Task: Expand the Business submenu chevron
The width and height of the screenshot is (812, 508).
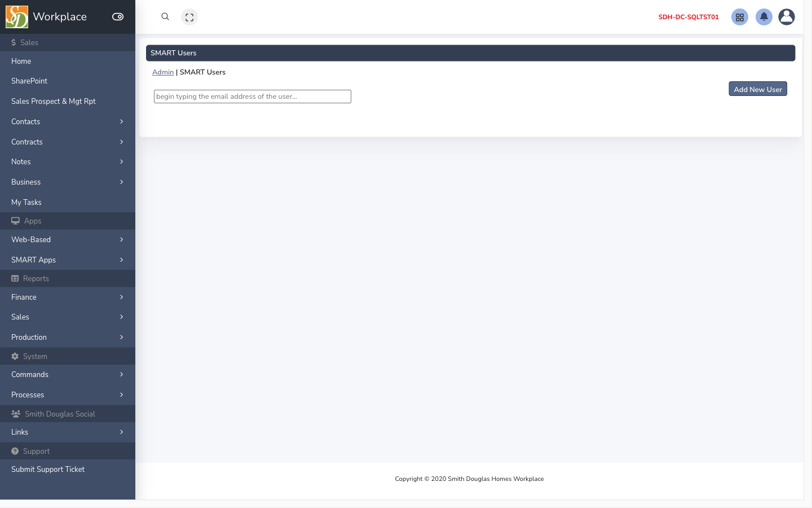Action: 121,182
